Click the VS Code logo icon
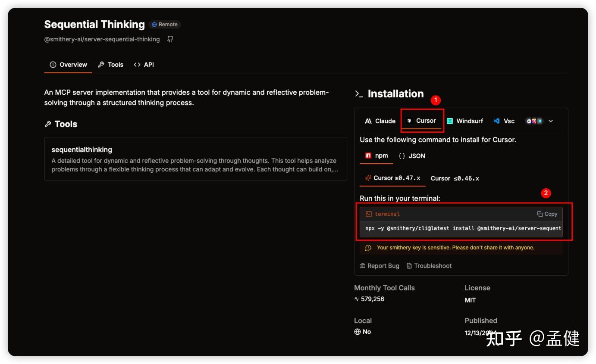The image size is (596, 364). [x=497, y=121]
